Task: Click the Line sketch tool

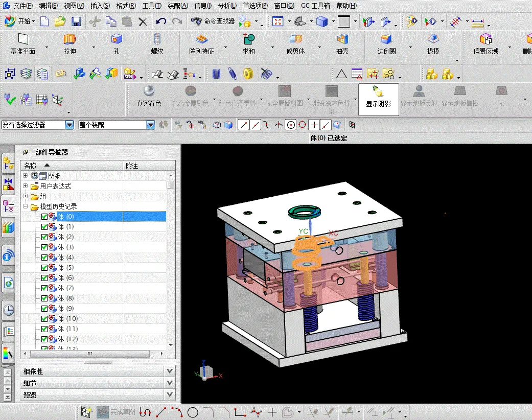Action: pyautogui.click(x=161, y=412)
